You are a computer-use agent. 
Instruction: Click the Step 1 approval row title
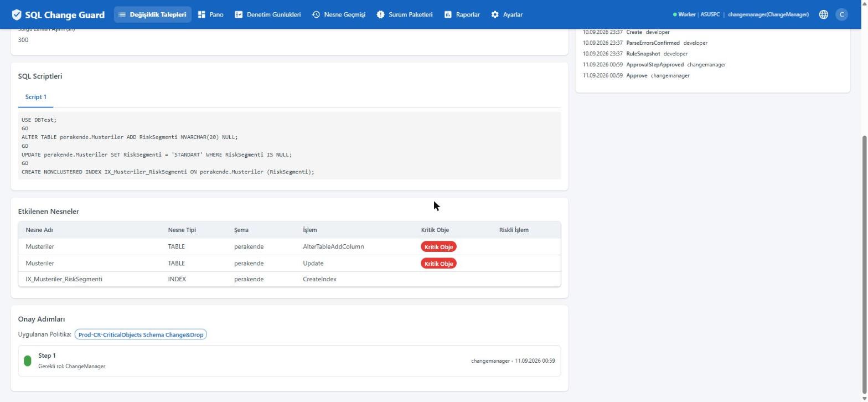(x=47, y=355)
